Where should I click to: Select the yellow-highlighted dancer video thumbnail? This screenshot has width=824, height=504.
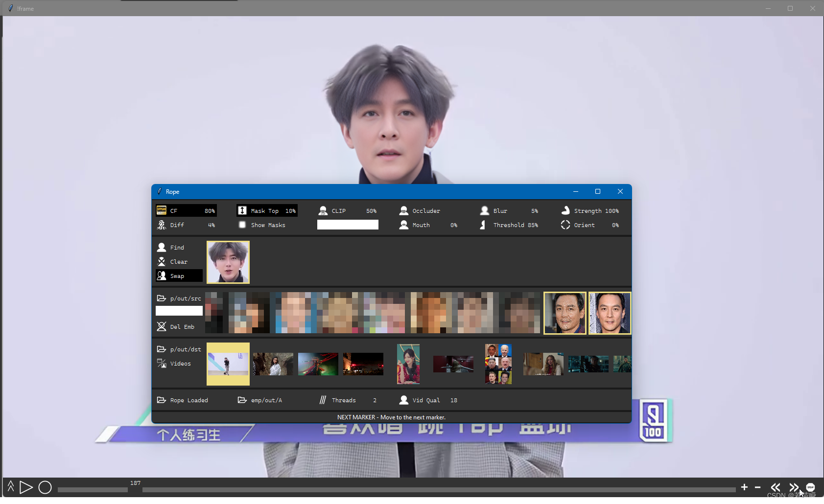tap(228, 364)
